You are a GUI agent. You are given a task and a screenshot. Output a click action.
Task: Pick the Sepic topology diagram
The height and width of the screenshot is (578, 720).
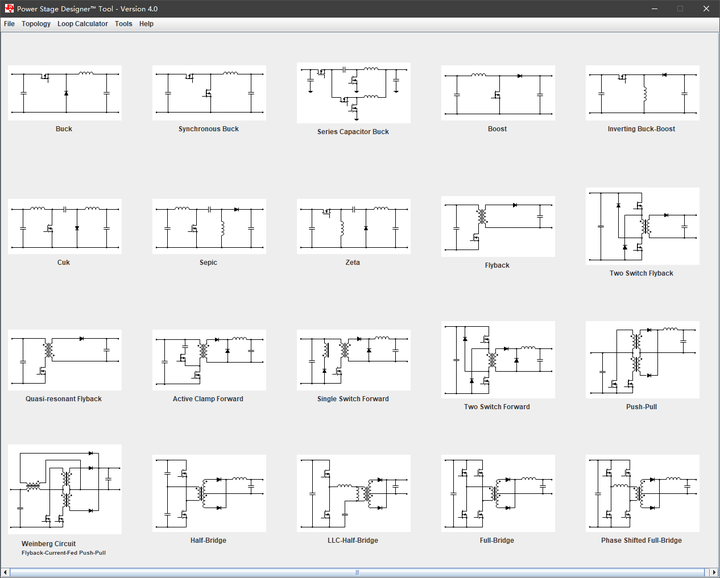[x=209, y=226]
